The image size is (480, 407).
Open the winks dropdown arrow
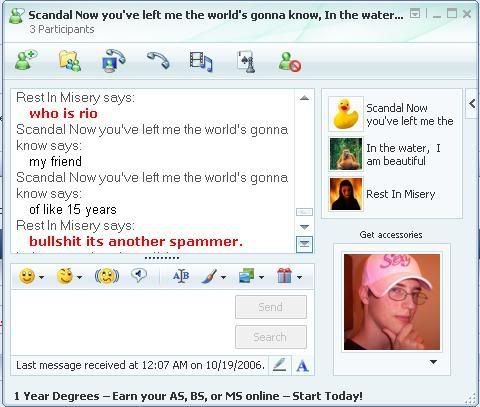[x=80, y=277]
